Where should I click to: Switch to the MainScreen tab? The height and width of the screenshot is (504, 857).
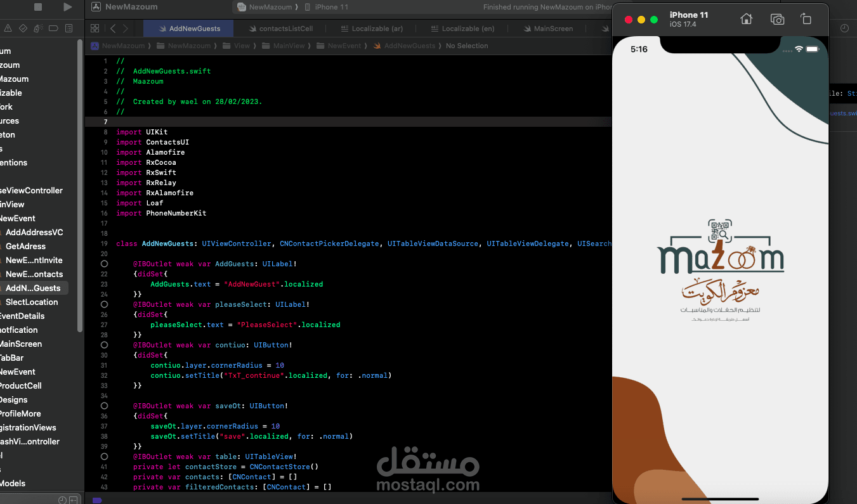coord(547,29)
